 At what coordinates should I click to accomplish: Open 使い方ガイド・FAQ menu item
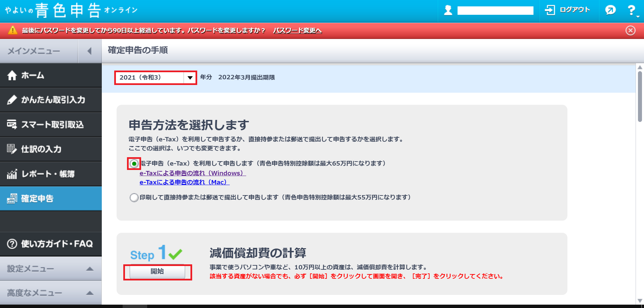(x=51, y=244)
